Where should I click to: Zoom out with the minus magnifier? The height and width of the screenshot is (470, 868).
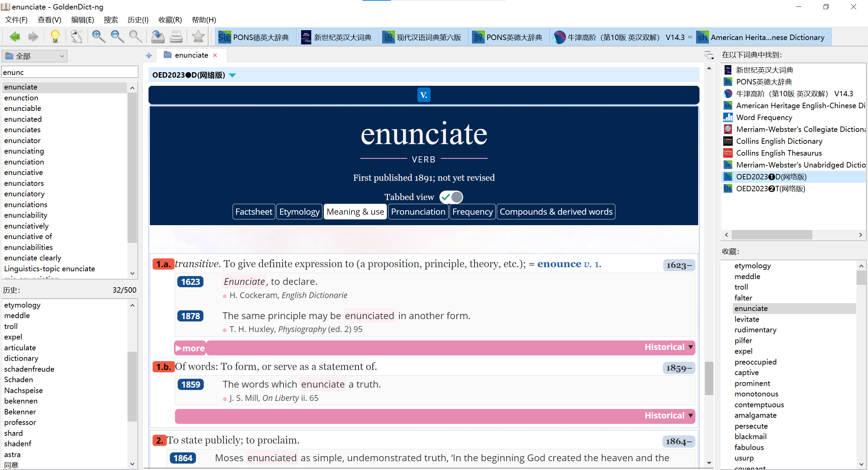coord(117,37)
